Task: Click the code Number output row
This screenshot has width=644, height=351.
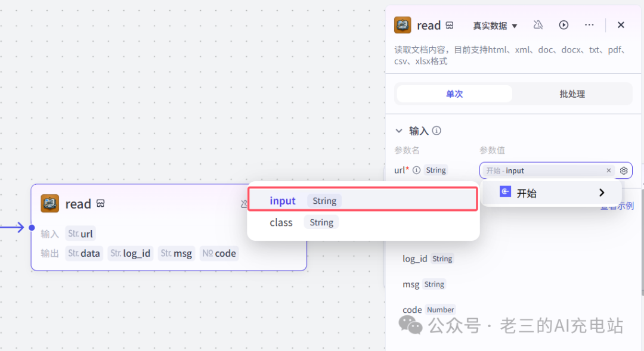Action: 429,309
